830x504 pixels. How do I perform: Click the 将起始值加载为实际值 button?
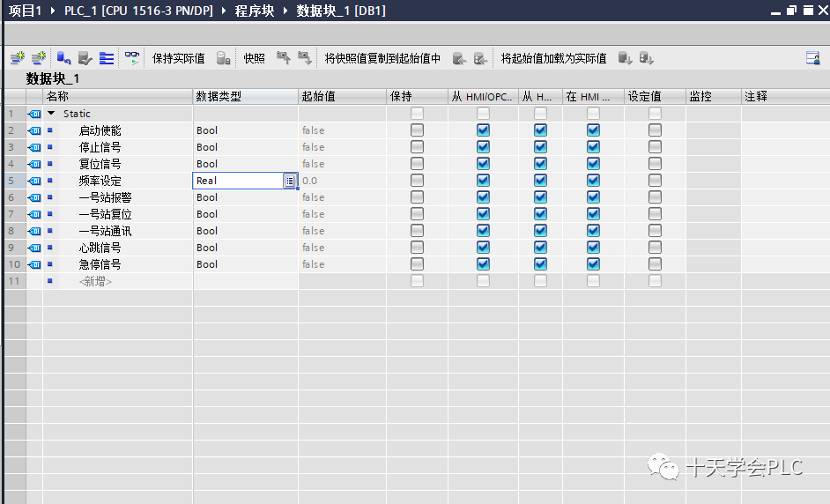coord(553,58)
